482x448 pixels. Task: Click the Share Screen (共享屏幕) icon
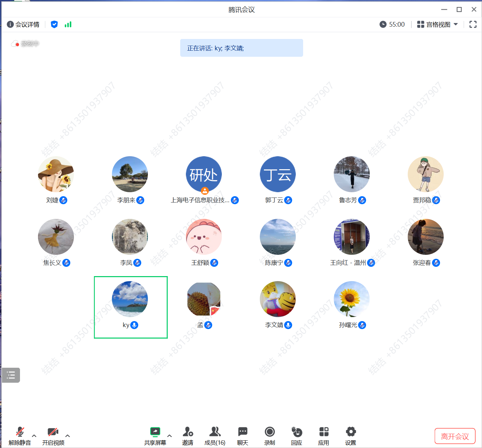155,432
